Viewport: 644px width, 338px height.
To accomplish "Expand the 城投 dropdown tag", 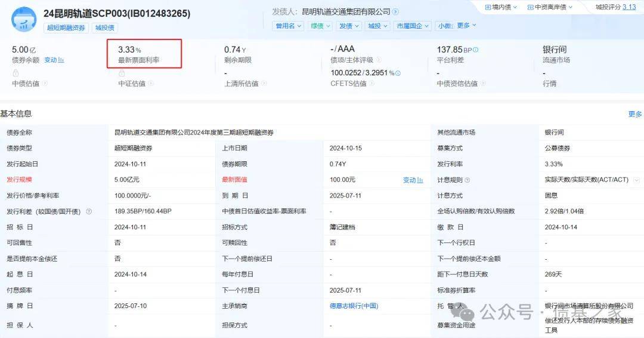I will coord(377,26).
